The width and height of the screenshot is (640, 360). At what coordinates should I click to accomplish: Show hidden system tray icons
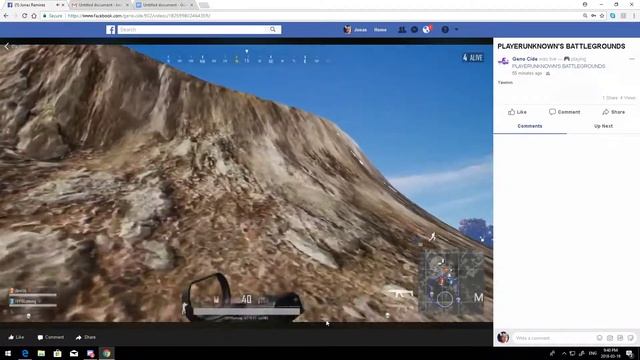[564, 353]
